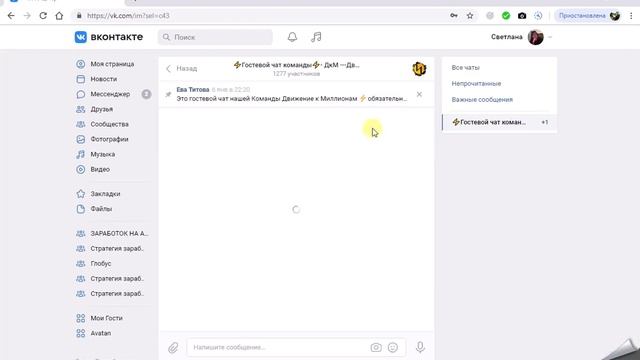Open Друзья in the sidebar
The height and width of the screenshot is (360, 640).
94,109
